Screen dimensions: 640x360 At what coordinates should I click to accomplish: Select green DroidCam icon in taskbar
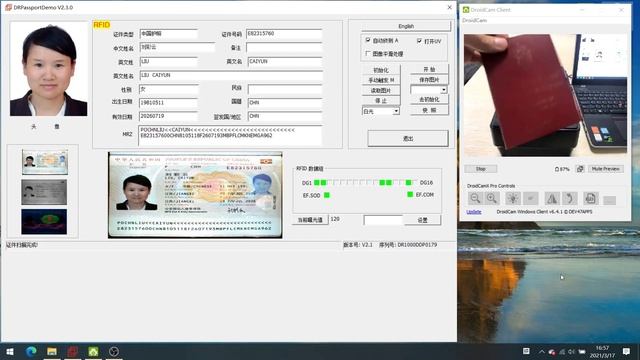tap(93, 351)
